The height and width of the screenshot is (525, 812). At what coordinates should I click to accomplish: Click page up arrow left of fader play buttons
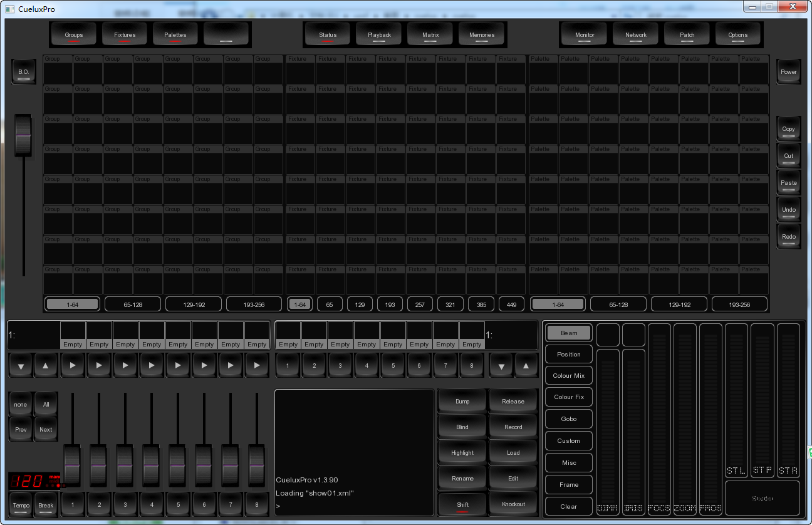coord(46,365)
